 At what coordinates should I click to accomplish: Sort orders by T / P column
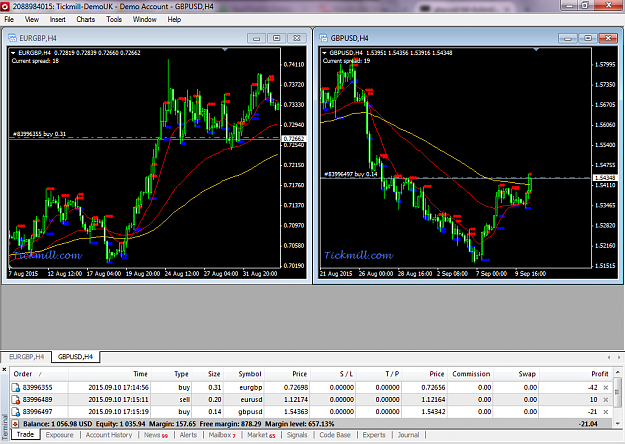(379, 374)
